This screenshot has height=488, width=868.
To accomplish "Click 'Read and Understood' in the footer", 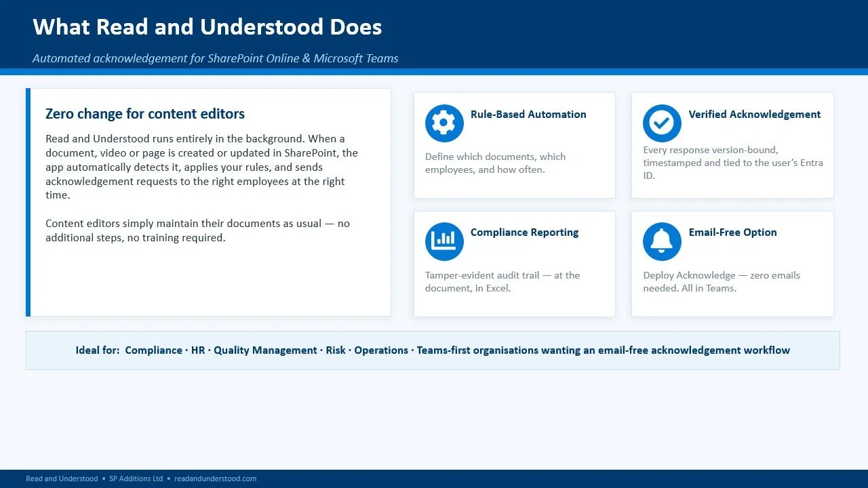I will coord(62,479).
